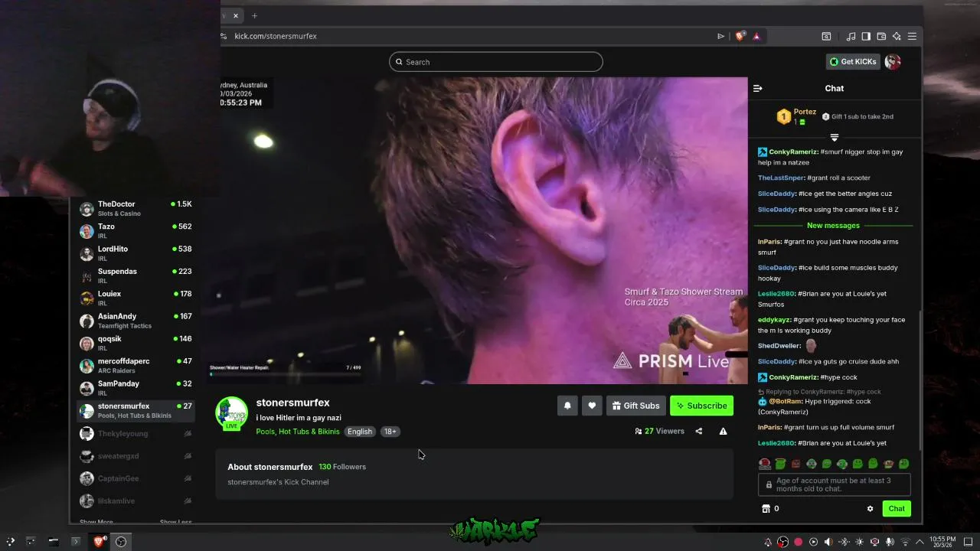The image size is (980, 551).
Task: Click the English language tag
Action: 359,432
